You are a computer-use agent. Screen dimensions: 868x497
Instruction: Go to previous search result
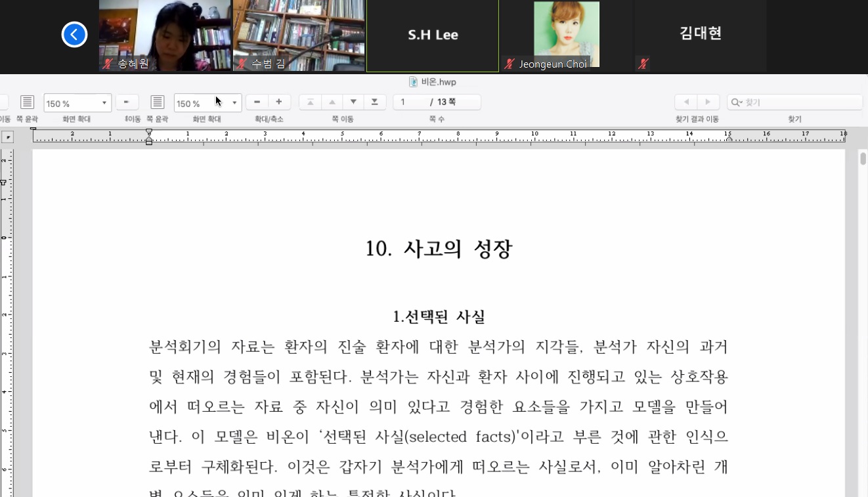click(686, 102)
